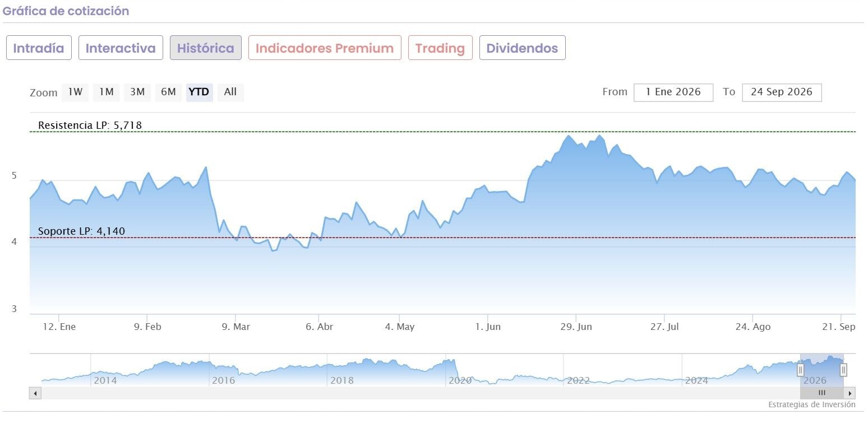Switch to the Interactiva tab

(x=121, y=48)
